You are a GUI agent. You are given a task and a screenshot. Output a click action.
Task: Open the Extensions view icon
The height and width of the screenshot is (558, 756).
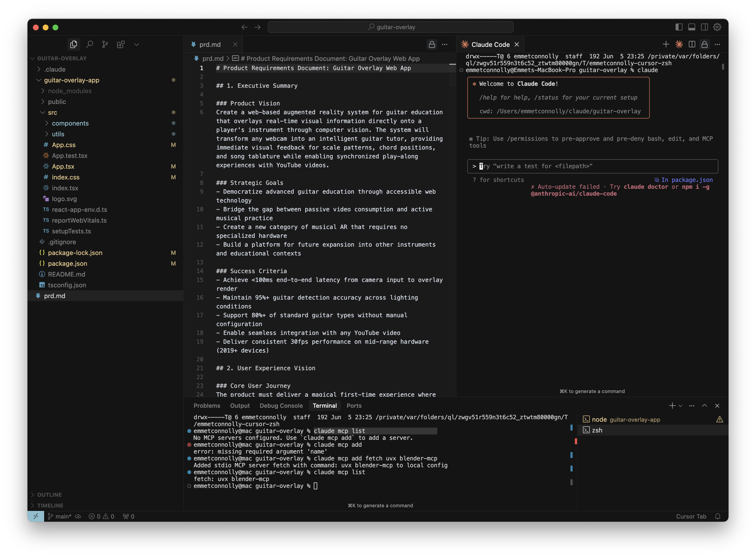[x=121, y=44]
